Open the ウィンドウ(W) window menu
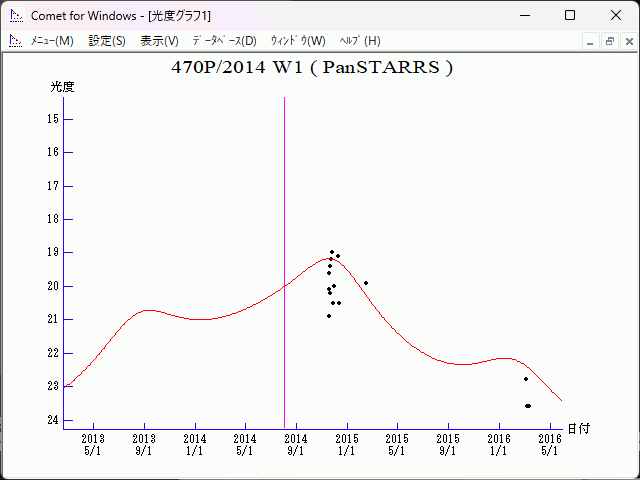The height and width of the screenshot is (480, 640). (298, 40)
